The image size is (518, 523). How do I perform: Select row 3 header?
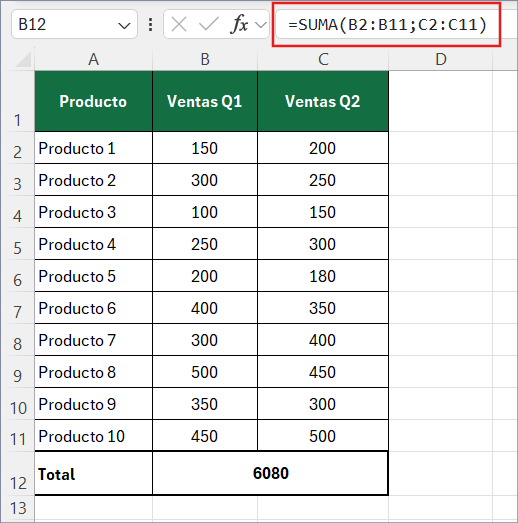(x=17, y=180)
